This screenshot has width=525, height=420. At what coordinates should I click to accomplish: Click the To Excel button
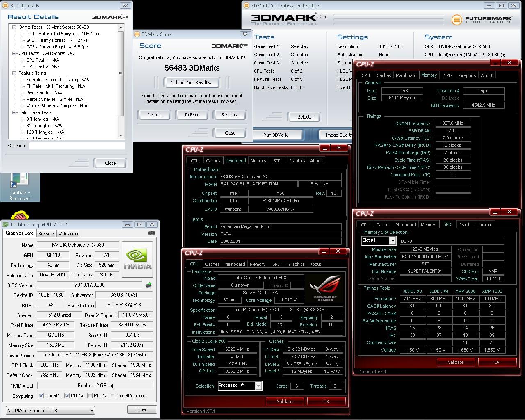click(192, 115)
